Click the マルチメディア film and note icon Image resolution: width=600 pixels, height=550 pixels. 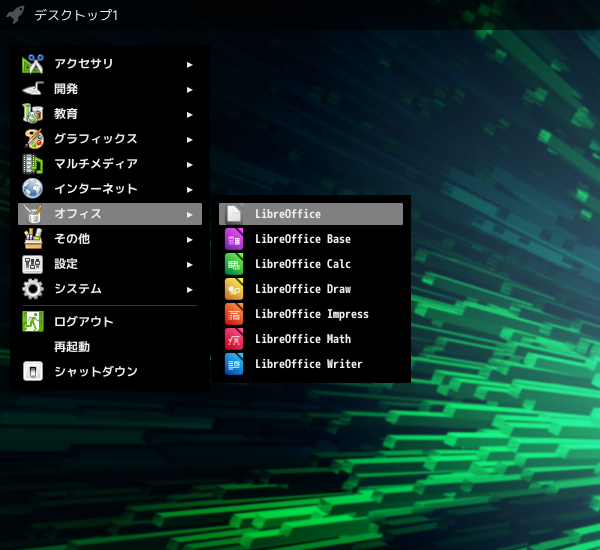(x=33, y=164)
